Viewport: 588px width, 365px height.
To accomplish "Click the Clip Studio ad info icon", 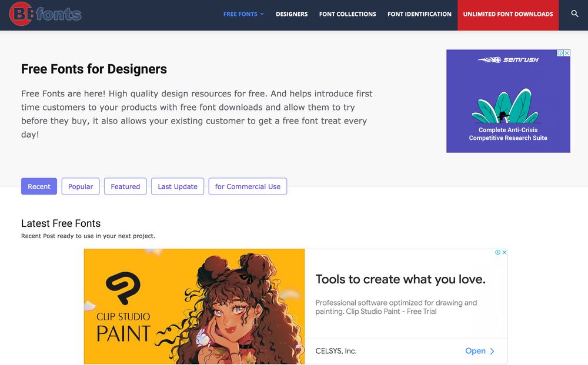I will (x=497, y=252).
